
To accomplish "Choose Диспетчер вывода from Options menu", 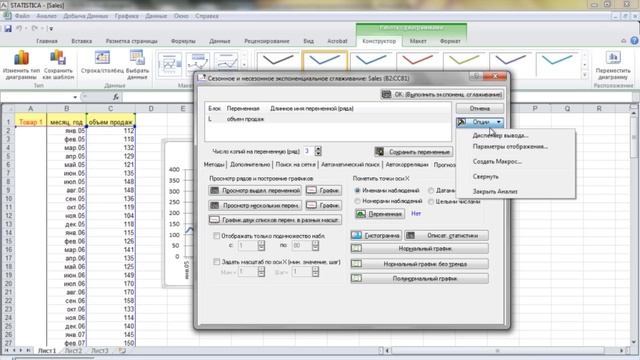I will pos(500,135).
